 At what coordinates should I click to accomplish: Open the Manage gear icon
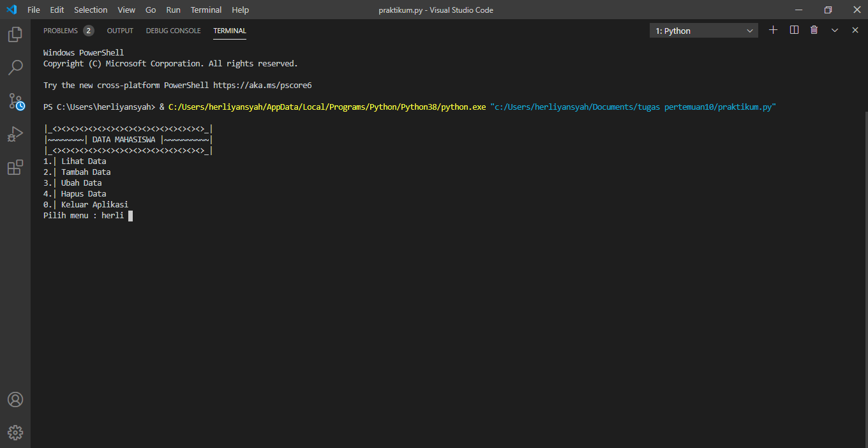[15, 433]
